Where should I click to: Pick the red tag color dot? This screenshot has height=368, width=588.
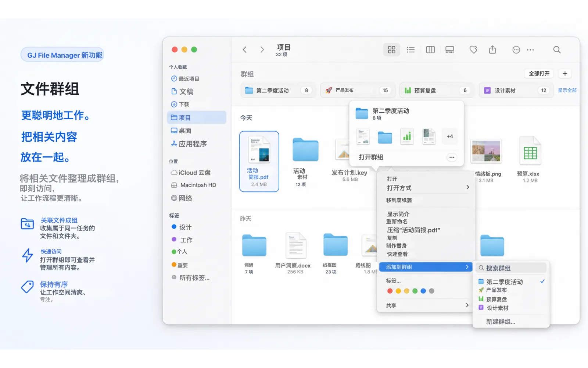[x=390, y=291]
